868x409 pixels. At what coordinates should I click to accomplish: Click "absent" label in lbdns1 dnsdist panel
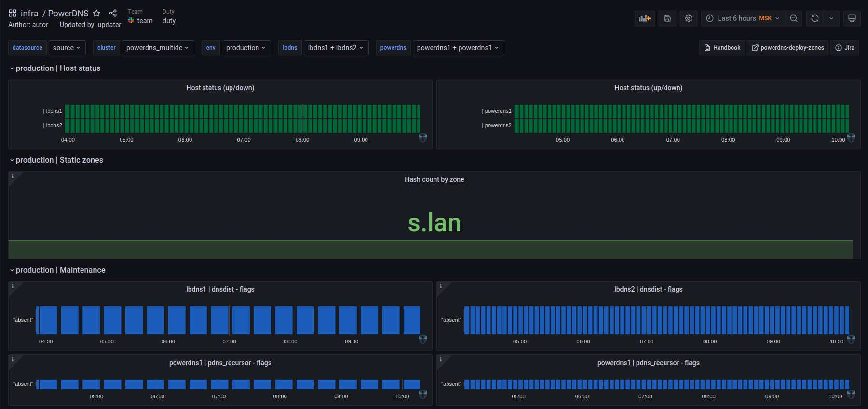click(x=23, y=320)
